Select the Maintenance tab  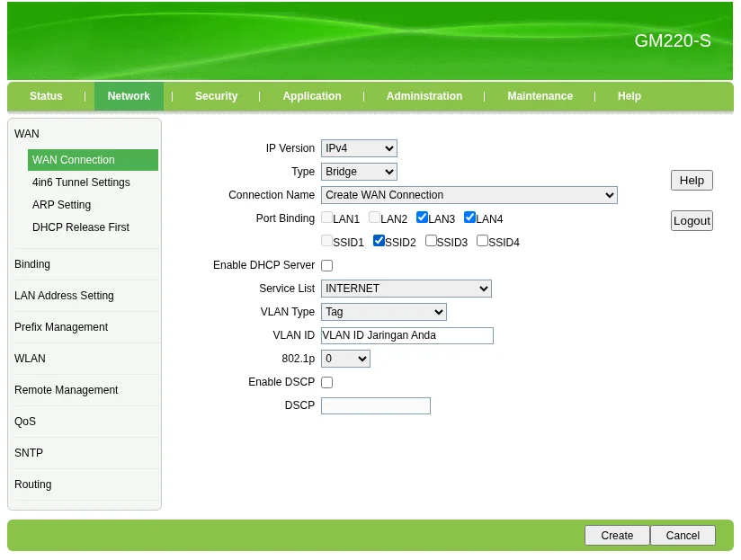(540, 96)
